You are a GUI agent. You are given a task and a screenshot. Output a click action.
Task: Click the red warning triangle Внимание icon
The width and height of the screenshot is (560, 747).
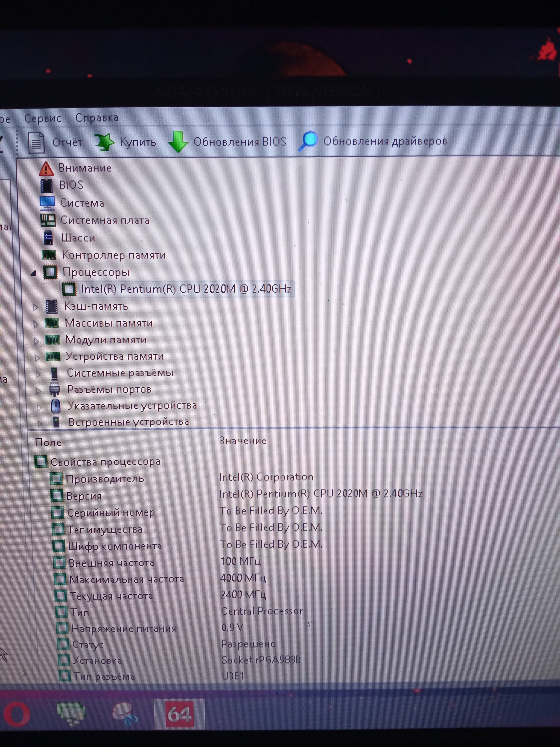46,168
